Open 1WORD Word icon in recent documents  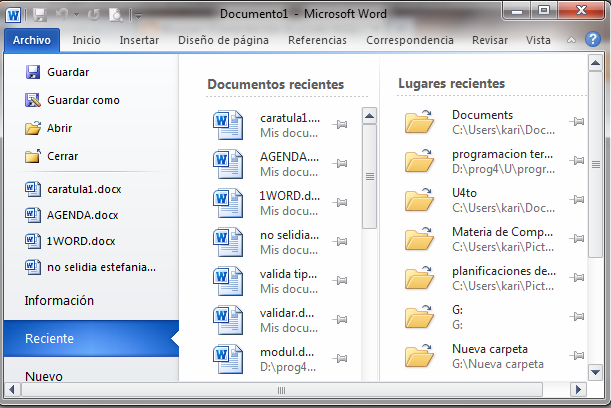pyautogui.click(x=228, y=203)
